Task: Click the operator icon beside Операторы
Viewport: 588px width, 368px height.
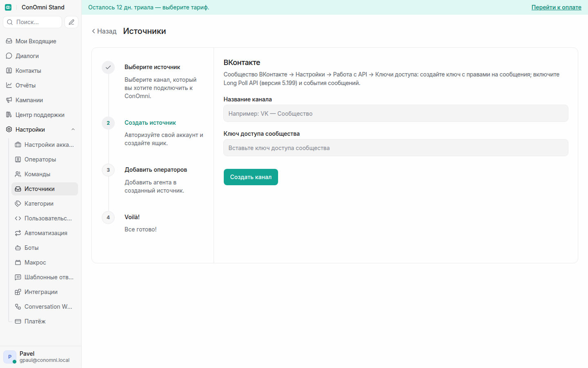Action: [x=18, y=159]
